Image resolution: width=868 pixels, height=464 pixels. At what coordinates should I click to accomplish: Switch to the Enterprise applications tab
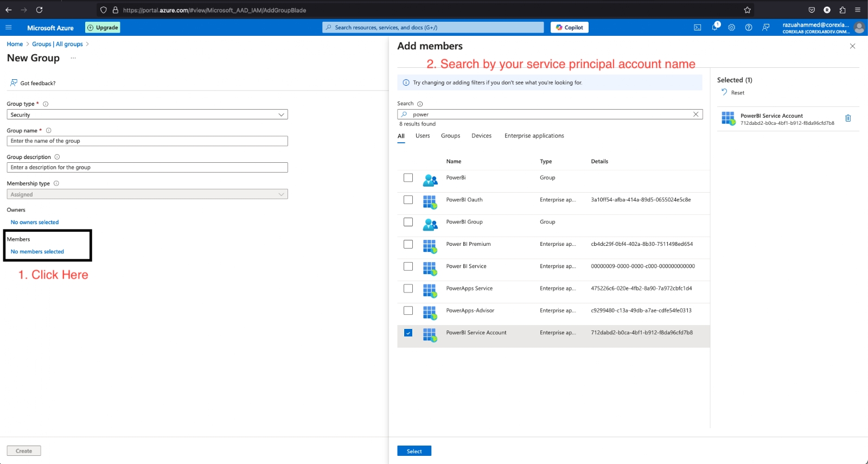[x=534, y=136]
